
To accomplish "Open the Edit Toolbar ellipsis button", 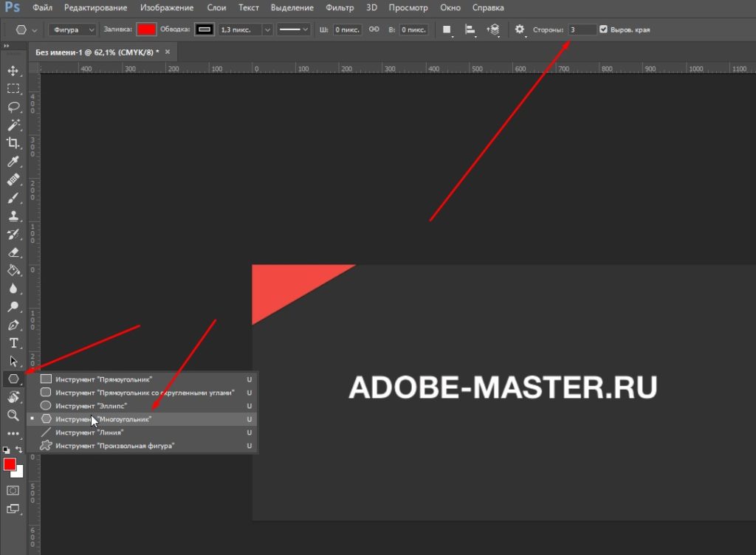I will point(13,433).
